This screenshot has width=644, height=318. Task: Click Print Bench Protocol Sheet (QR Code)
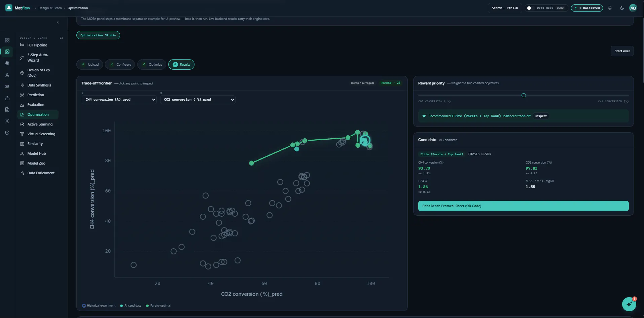click(523, 206)
